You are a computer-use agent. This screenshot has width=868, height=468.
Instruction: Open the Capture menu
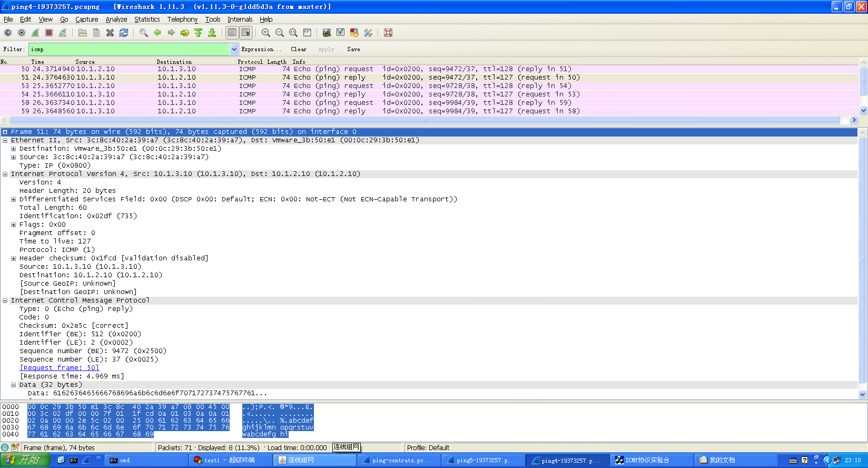point(86,19)
